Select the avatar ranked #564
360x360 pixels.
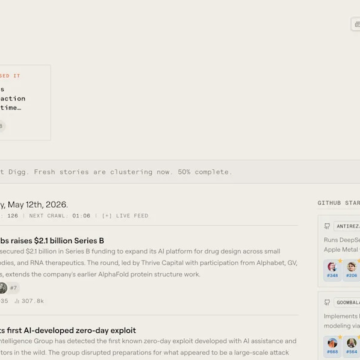[351, 346]
